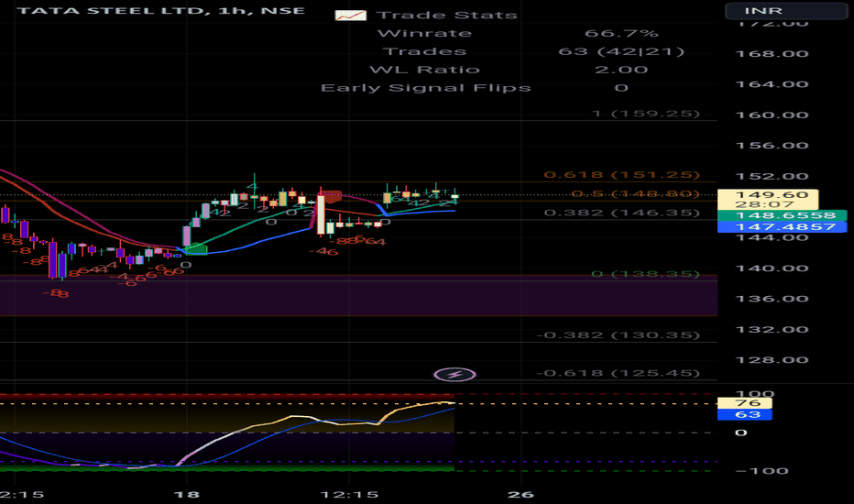
Task: Click the Trades 63 (42|21) value
Action: tap(621, 51)
